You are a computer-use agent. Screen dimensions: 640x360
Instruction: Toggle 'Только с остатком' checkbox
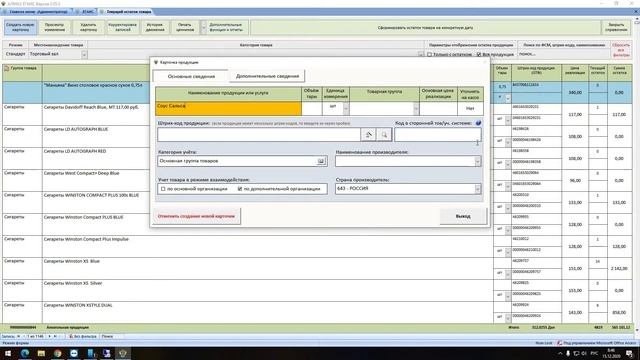click(429, 54)
